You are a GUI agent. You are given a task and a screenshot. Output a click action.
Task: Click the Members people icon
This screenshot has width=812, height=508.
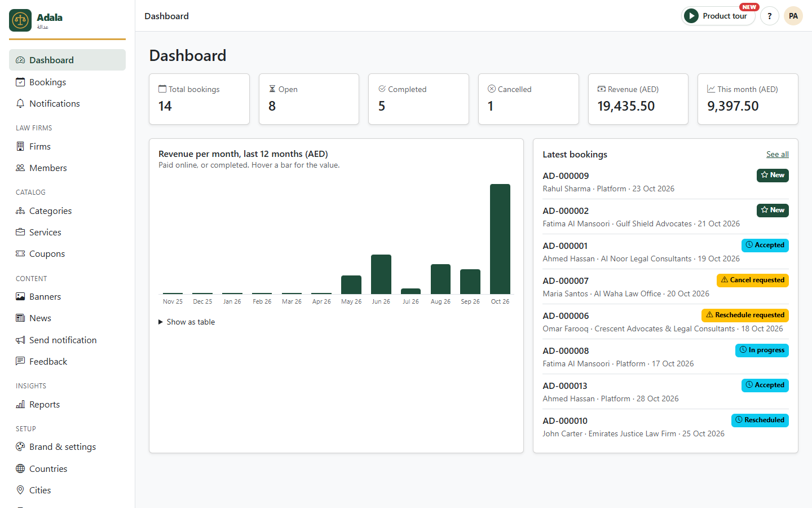[x=20, y=168]
